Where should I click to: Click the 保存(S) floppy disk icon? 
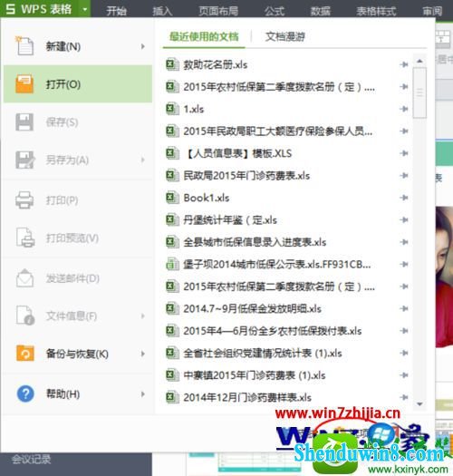tap(24, 122)
